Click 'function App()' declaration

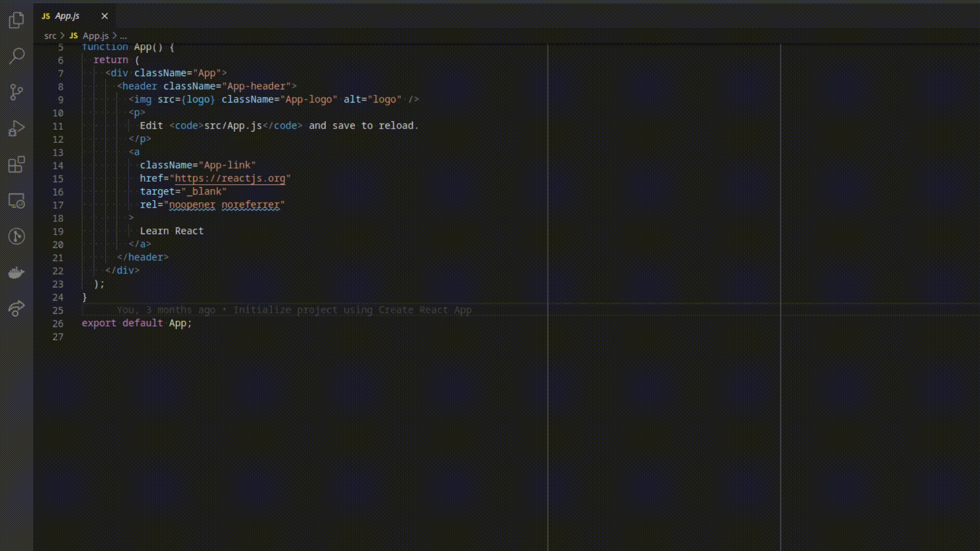[122, 47]
